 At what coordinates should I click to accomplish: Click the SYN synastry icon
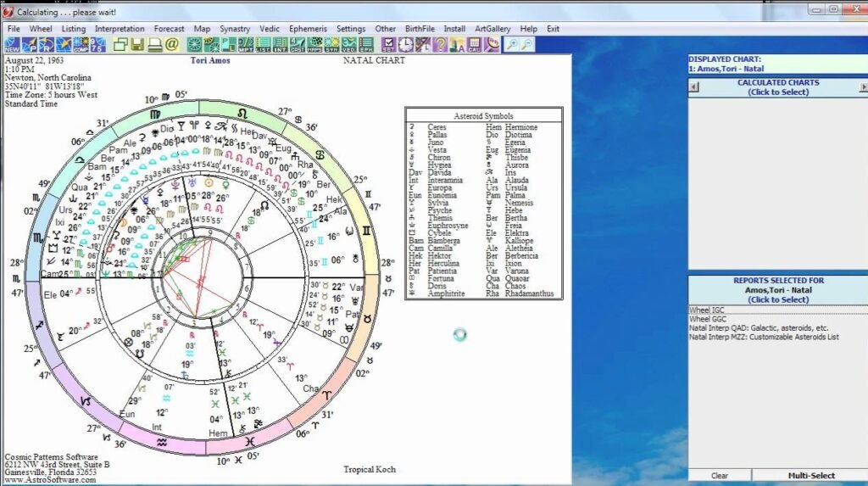(331, 45)
